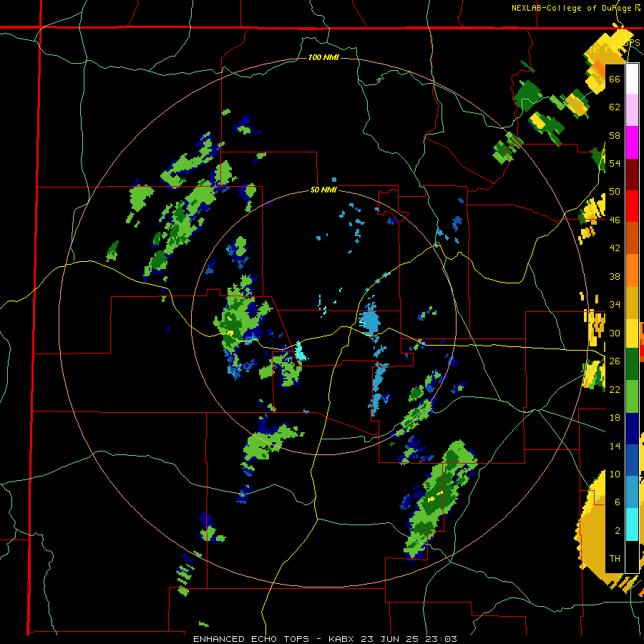The width and height of the screenshot is (644, 644).
Task: Click the 46 legend value
Action: click(x=615, y=220)
